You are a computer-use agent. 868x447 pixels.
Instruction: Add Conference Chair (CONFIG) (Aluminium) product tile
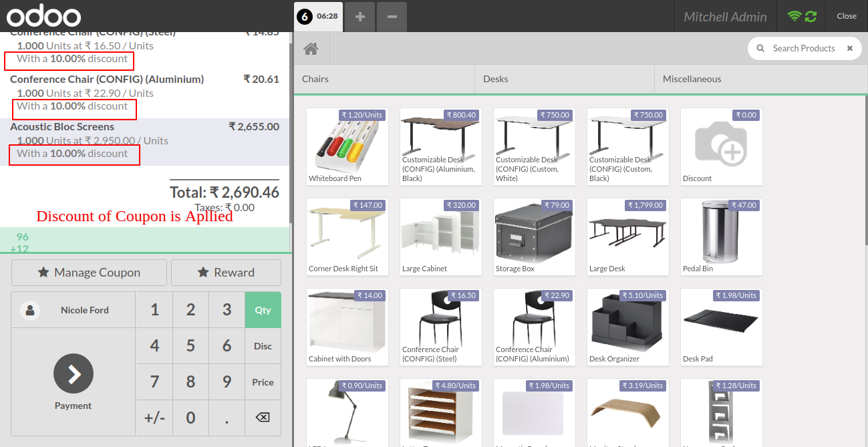click(535, 327)
